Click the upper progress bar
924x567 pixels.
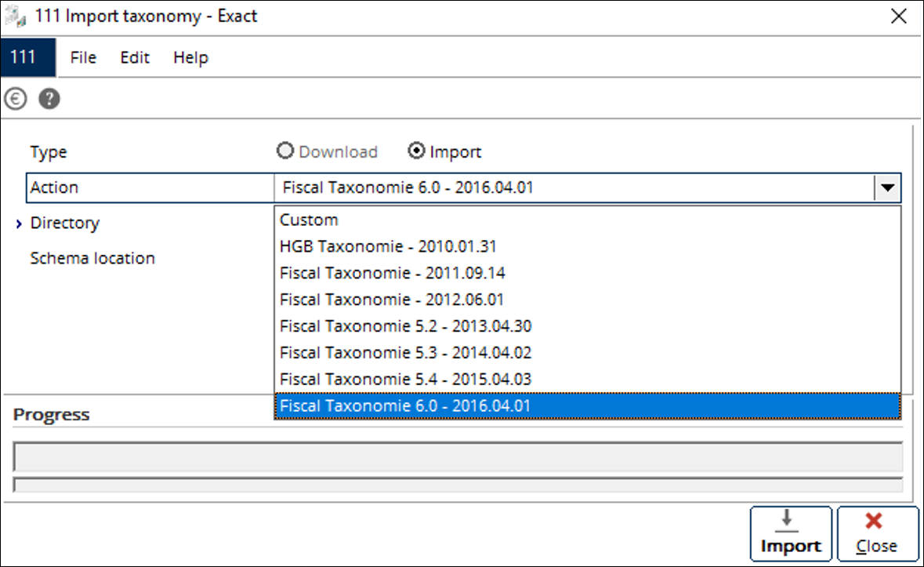(x=458, y=456)
